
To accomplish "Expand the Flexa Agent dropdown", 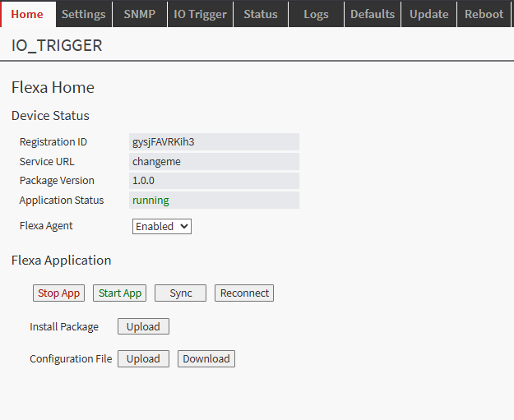I will pos(162,226).
